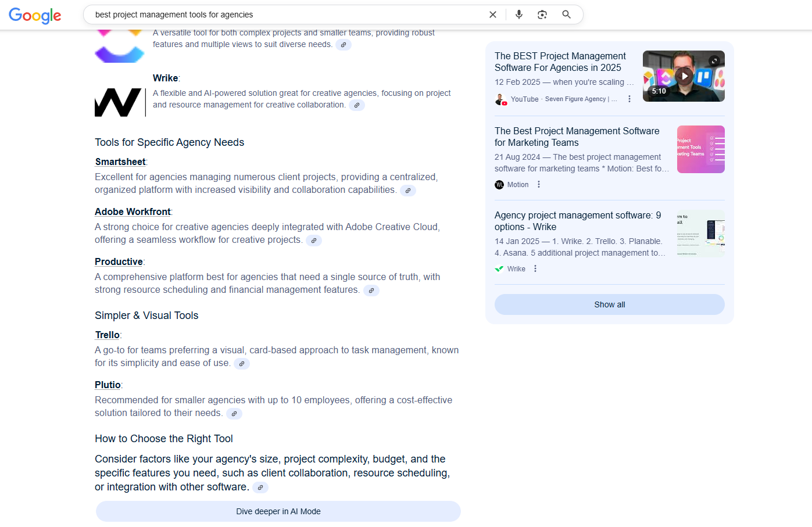Click the Motion article thumbnail

(x=701, y=149)
